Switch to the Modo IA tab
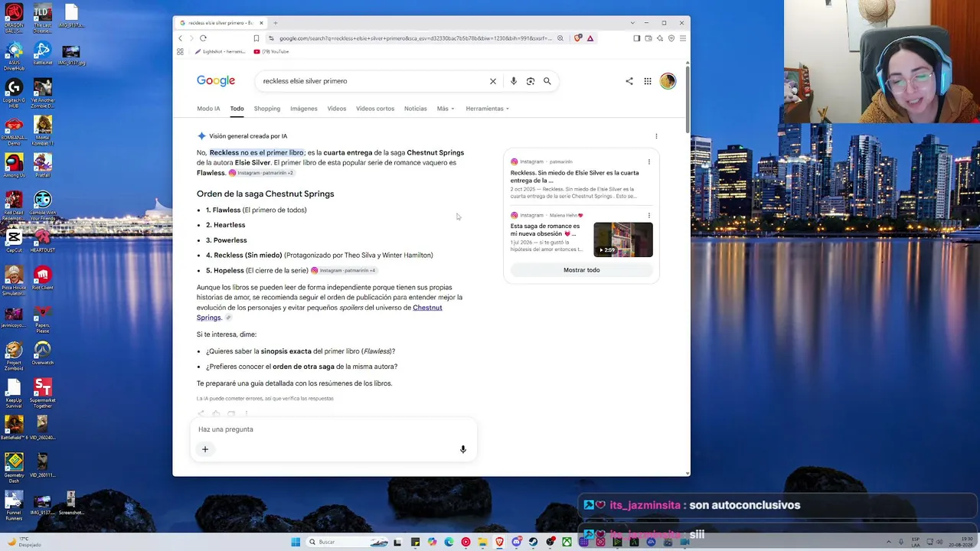The width and height of the screenshot is (980, 551). point(208,109)
